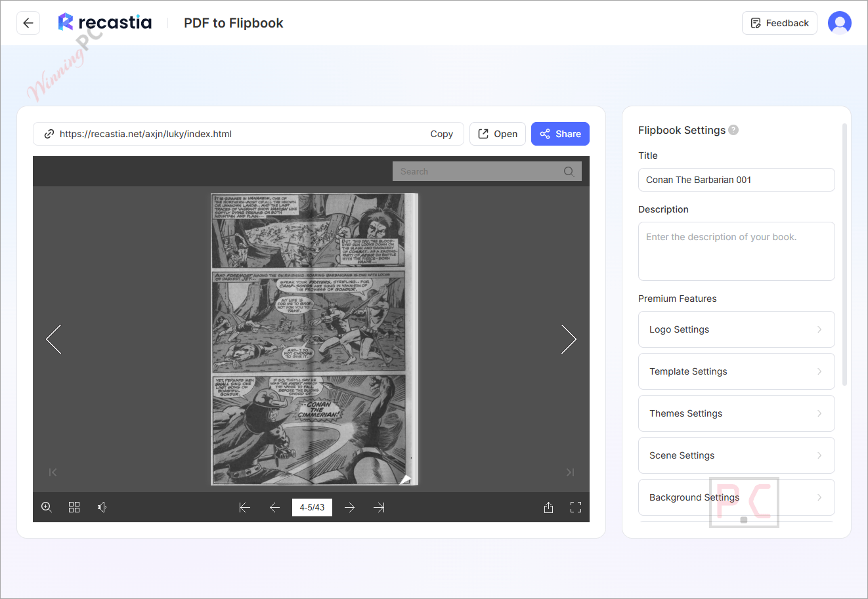Enter fullscreen mode in viewer
The width and height of the screenshot is (868, 599).
pyautogui.click(x=576, y=507)
